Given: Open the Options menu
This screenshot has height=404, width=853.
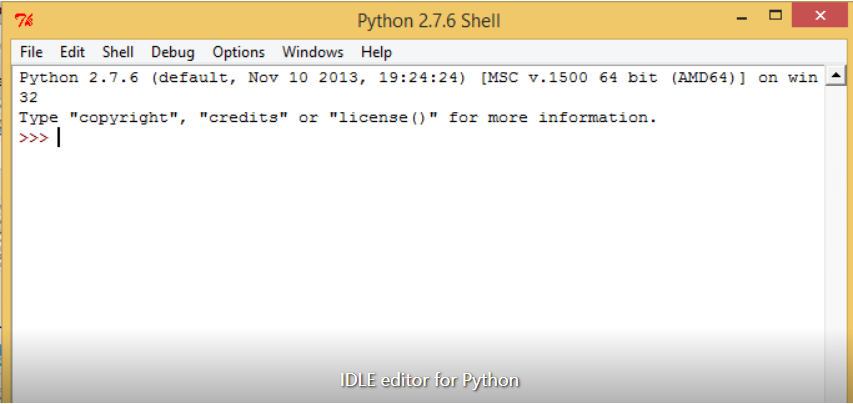Looking at the screenshot, I should click(x=238, y=52).
